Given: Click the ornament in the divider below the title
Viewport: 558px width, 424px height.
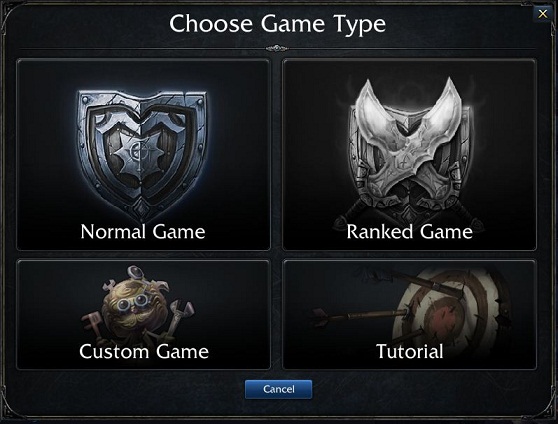Looking at the screenshot, I should pos(277,48).
